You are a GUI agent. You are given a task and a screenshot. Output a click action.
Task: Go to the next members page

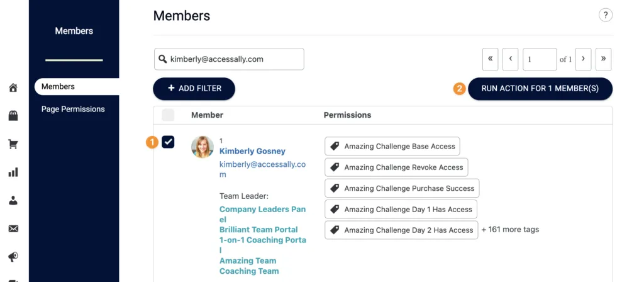point(583,59)
